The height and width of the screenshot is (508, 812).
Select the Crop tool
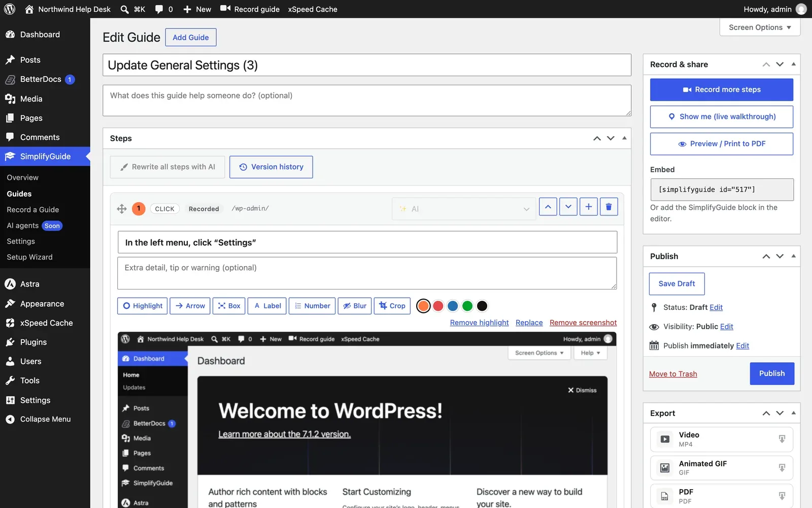[392, 306]
